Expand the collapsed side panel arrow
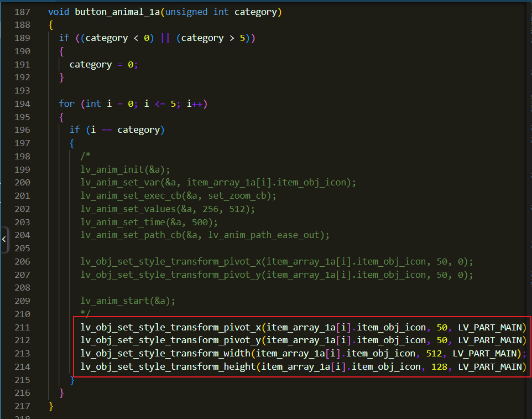 click(4, 239)
